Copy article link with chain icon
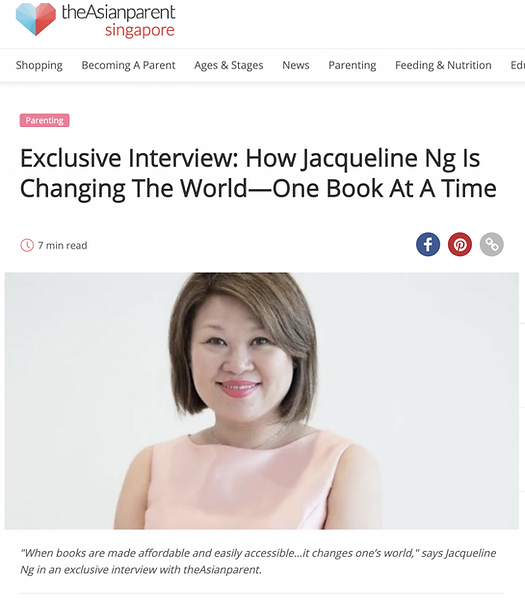525x600 pixels. click(x=491, y=244)
